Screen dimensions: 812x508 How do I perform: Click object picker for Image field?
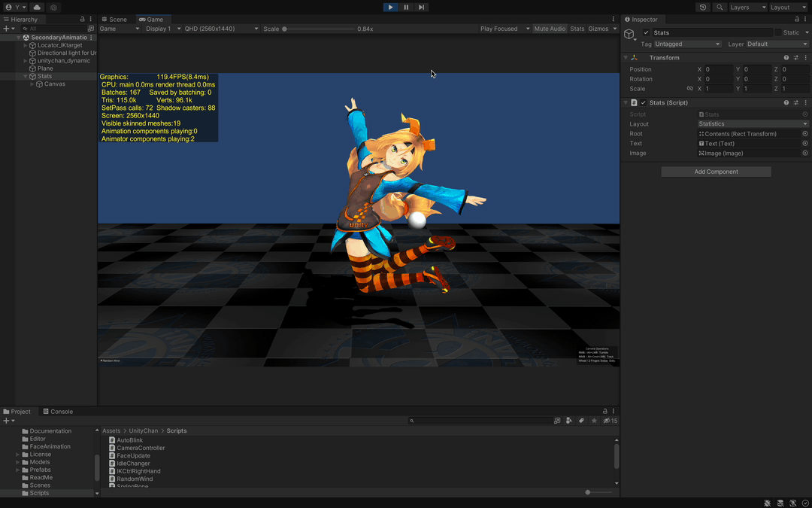[x=805, y=153]
